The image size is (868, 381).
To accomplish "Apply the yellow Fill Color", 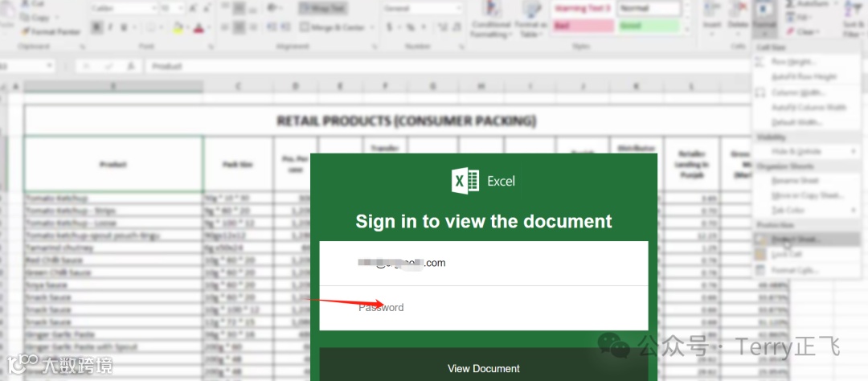I will point(177,27).
